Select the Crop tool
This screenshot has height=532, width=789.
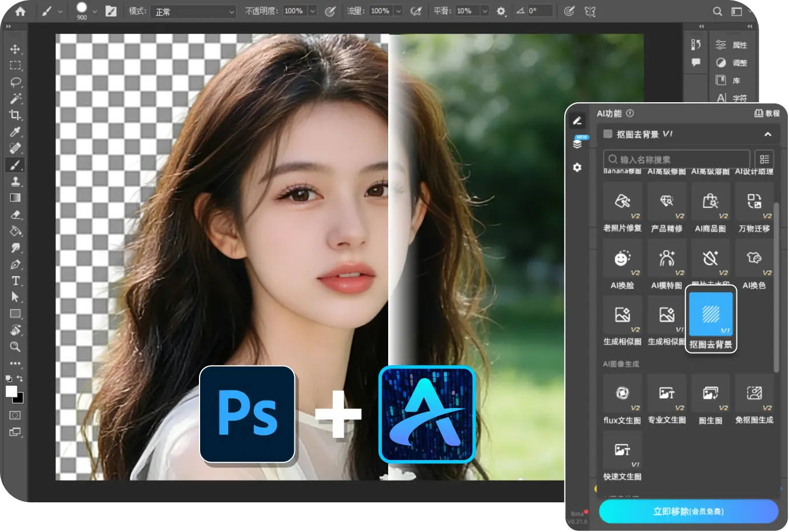pos(15,115)
